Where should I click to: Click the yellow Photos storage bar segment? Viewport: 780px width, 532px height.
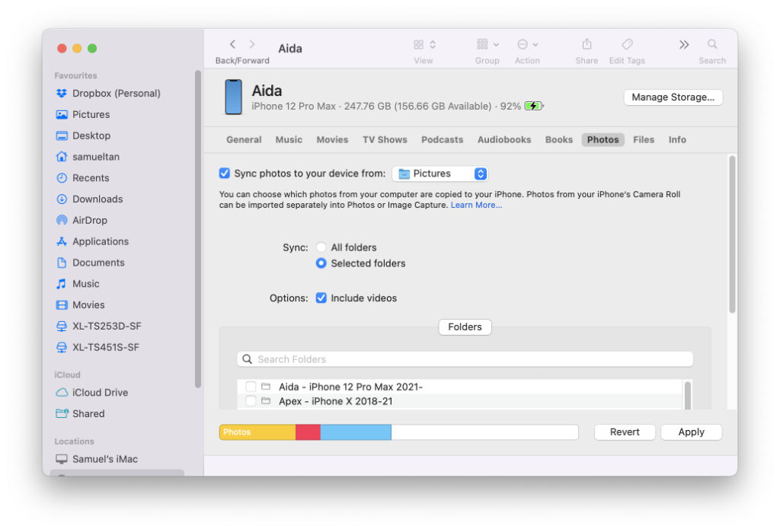tap(257, 432)
